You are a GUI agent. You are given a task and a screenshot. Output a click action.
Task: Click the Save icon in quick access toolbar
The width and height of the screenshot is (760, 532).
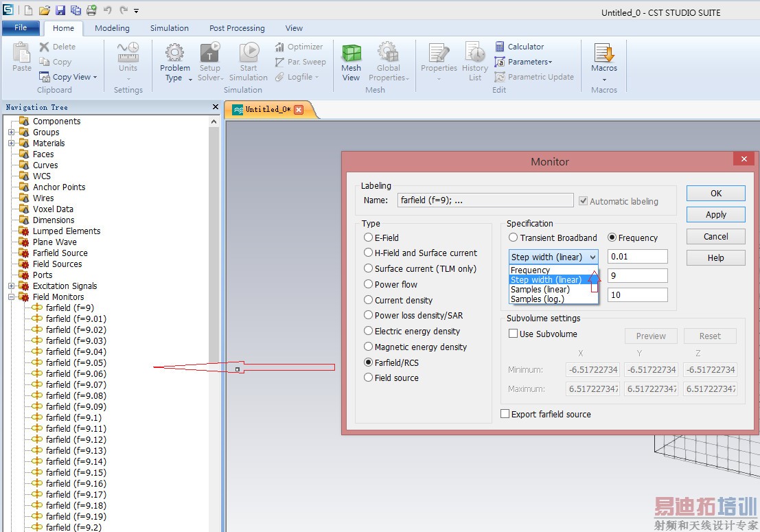point(60,11)
